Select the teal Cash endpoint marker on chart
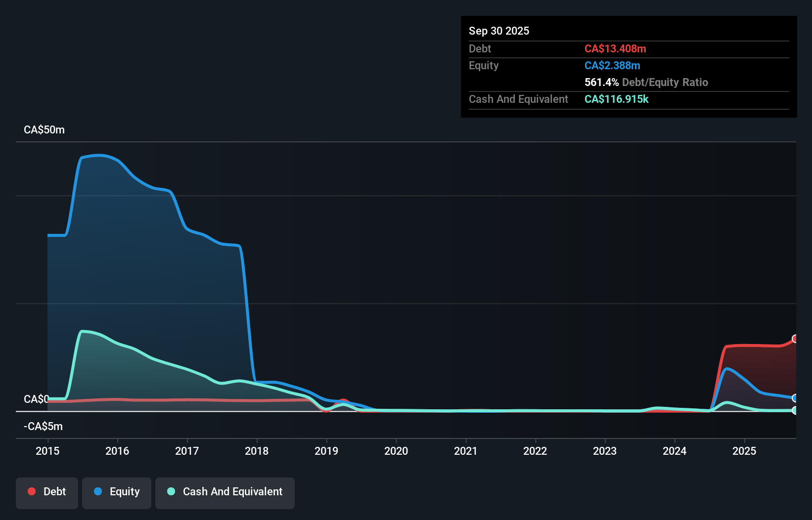Screen dimensions: 812x520 [795, 410]
